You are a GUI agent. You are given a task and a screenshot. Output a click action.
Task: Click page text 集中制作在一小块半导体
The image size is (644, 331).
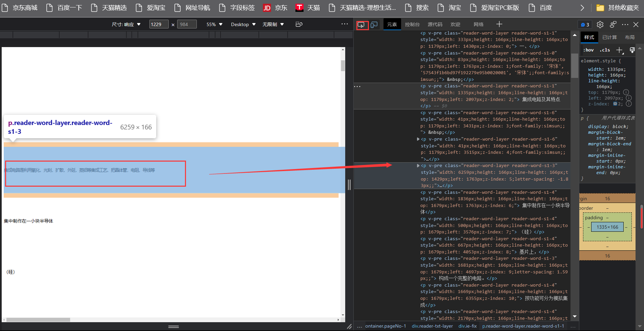(28, 221)
